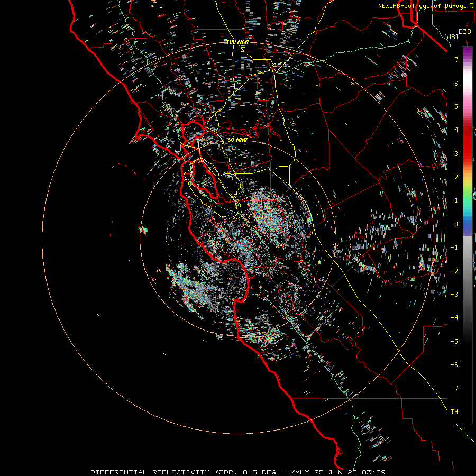Click the '50 NMI' range ring label
This screenshot has width=476, height=476.
(237, 140)
